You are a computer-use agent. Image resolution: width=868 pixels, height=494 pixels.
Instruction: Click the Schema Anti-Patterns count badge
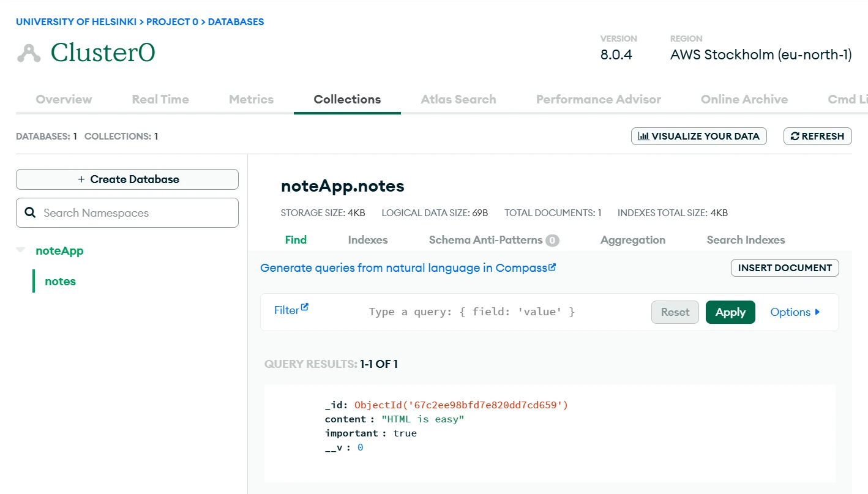pos(552,241)
